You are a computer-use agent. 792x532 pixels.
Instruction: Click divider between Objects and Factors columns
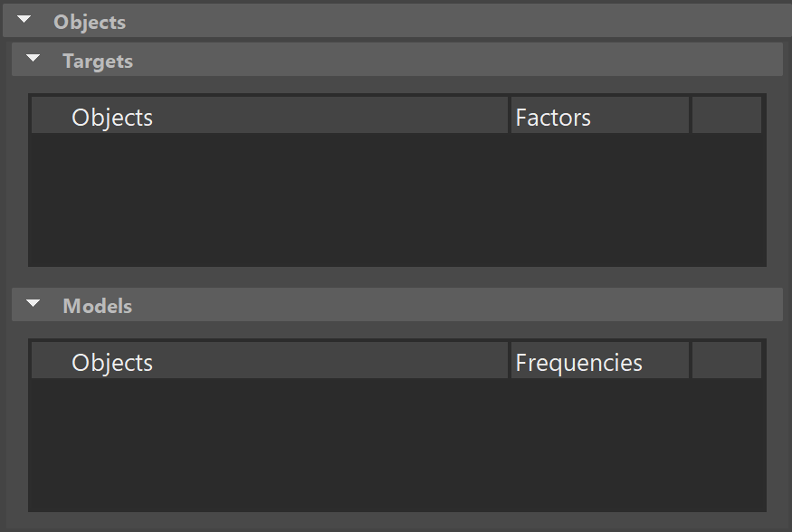pyautogui.click(x=509, y=116)
